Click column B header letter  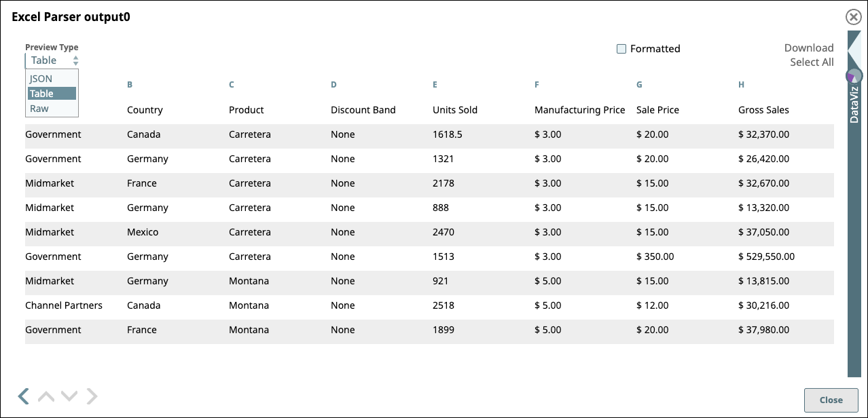130,85
